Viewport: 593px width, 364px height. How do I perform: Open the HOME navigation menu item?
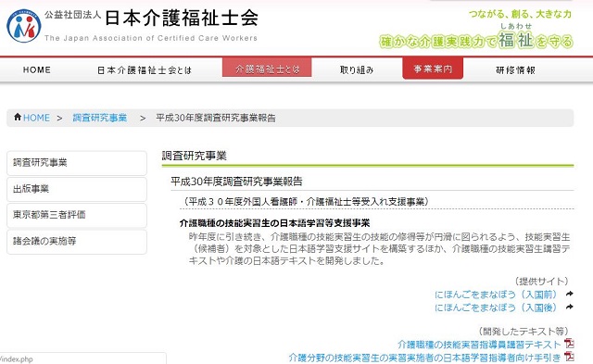(37, 69)
